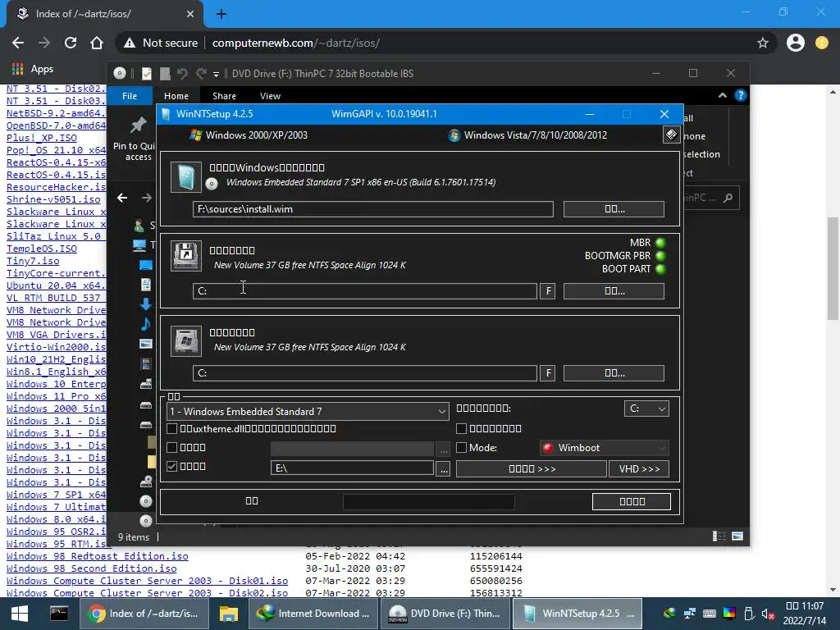Click the BOOTMGR PBR green status light
This screenshot has width=840, height=630.
tap(660, 256)
